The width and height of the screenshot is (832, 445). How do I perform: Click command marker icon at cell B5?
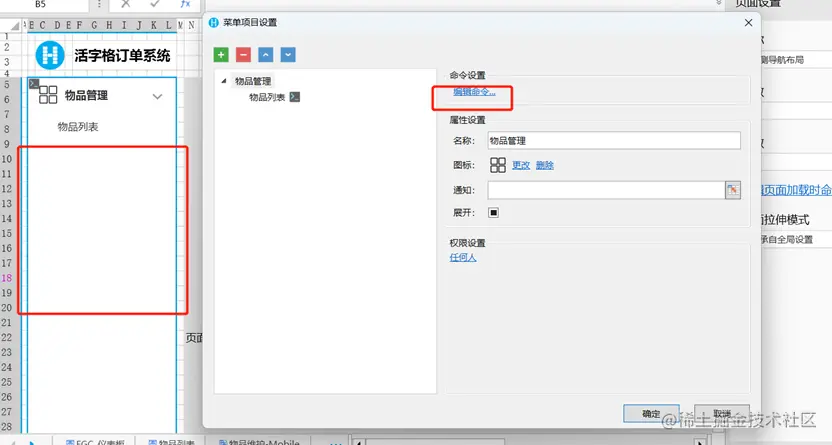click(x=34, y=83)
